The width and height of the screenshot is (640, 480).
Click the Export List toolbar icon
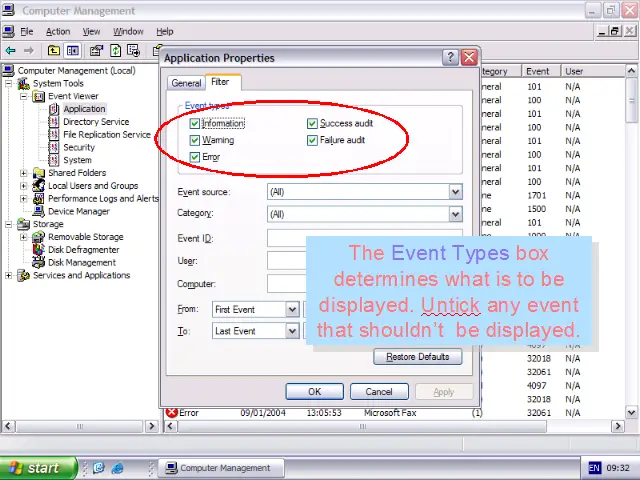tap(133, 51)
